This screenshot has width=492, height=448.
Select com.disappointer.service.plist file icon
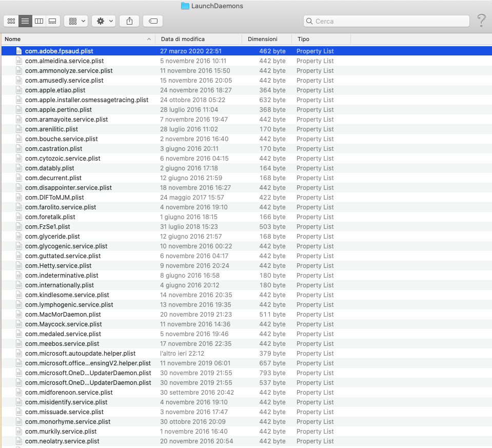pyautogui.click(x=19, y=187)
